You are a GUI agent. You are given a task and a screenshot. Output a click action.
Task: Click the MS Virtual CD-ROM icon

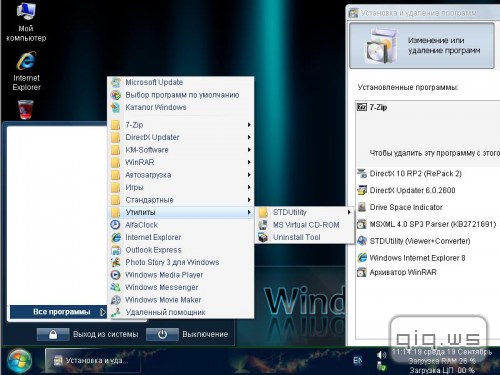pyautogui.click(x=263, y=225)
